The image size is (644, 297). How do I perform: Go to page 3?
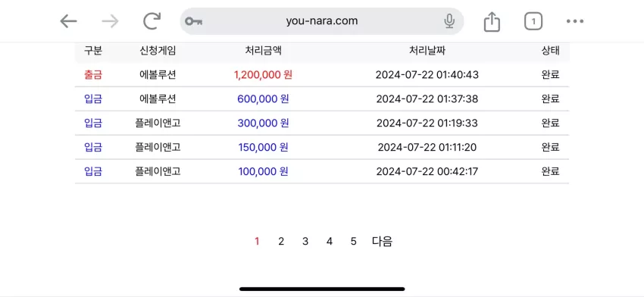(x=305, y=242)
